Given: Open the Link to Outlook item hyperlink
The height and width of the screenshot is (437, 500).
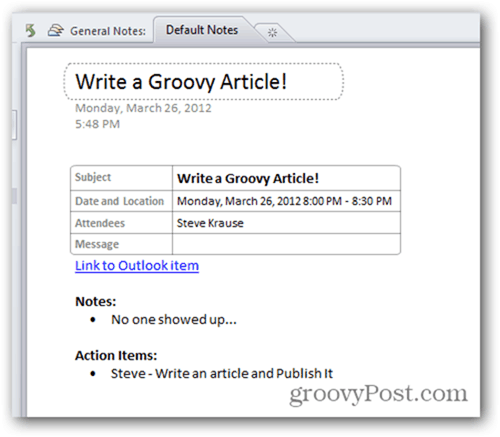Looking at the screenshot, I should click(137, 266).
